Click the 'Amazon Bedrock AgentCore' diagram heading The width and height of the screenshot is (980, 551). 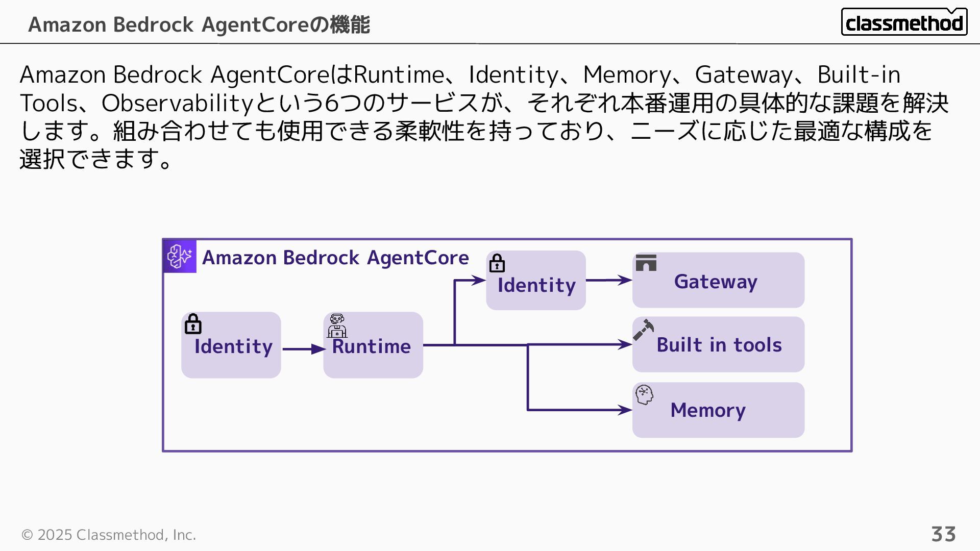click(x=335, y=258)
